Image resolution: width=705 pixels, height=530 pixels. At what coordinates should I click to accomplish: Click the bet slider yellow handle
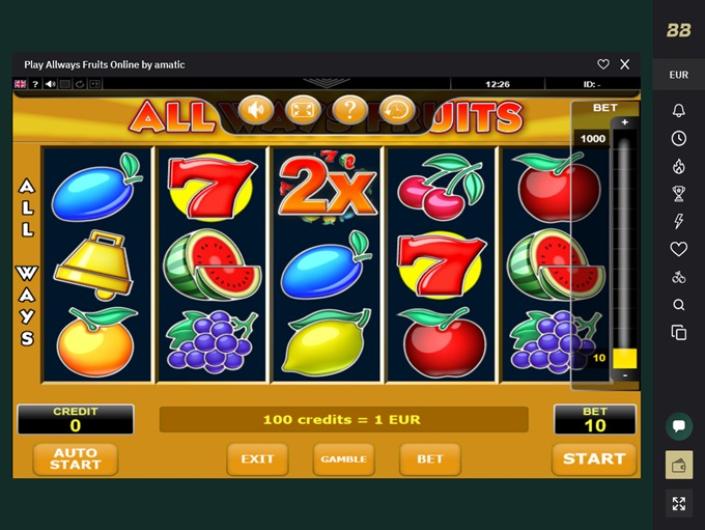(625, 358)
